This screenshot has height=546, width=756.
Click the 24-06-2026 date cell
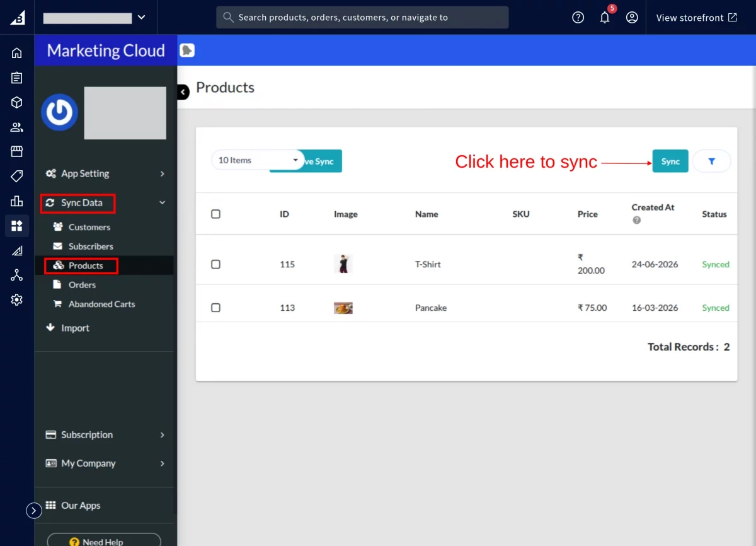(655, 264)
